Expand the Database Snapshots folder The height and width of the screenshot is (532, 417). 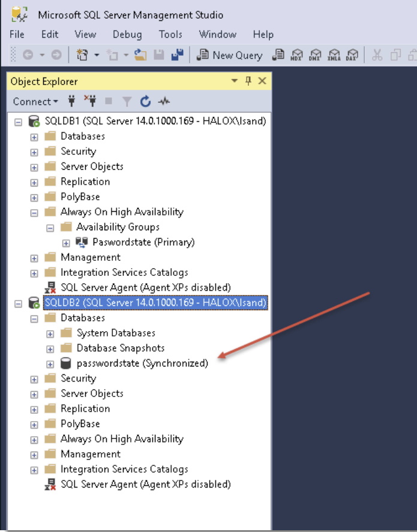tap(50, 349)
